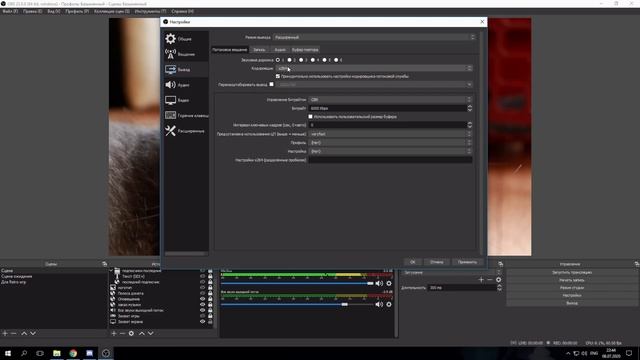
Task: Open the Файл menu
Action: pos(10,11)
